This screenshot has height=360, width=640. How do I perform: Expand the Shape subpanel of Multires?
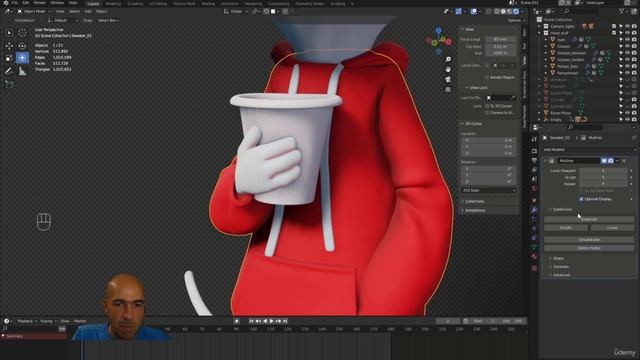click(558, 259)
